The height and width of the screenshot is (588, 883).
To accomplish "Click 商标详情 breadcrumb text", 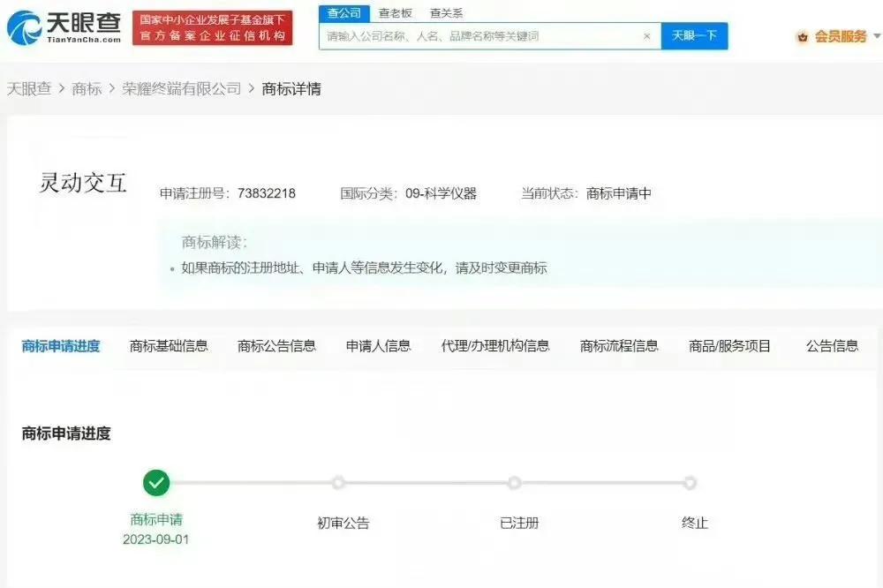I will click(x=291, y=88).
